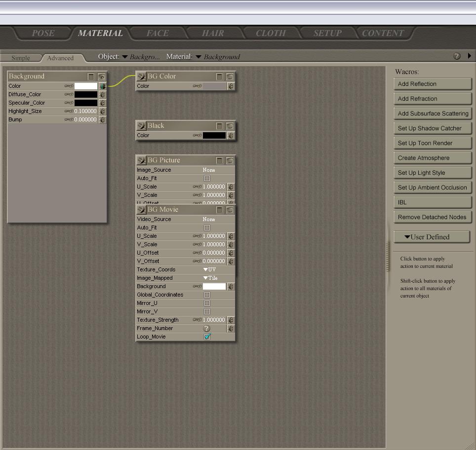476x450 pixels.
Task: Enable Mirror_U in BG Movie node
Action: coord(207,303)
